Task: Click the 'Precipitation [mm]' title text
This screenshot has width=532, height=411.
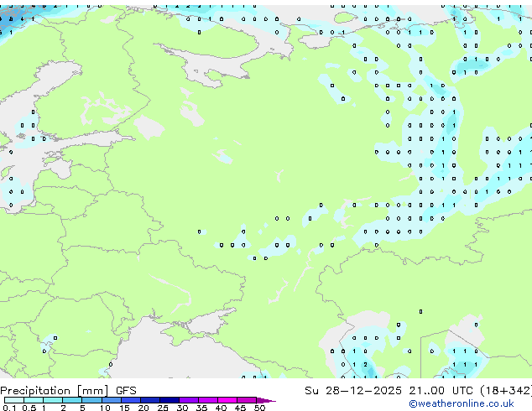Action: (x=55, y=391)
